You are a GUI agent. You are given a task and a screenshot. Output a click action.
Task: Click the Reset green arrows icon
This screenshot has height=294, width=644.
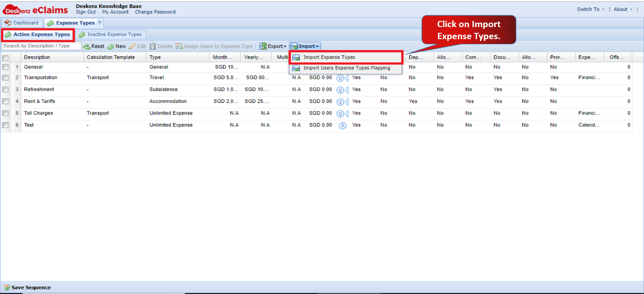tap(87, 47)
